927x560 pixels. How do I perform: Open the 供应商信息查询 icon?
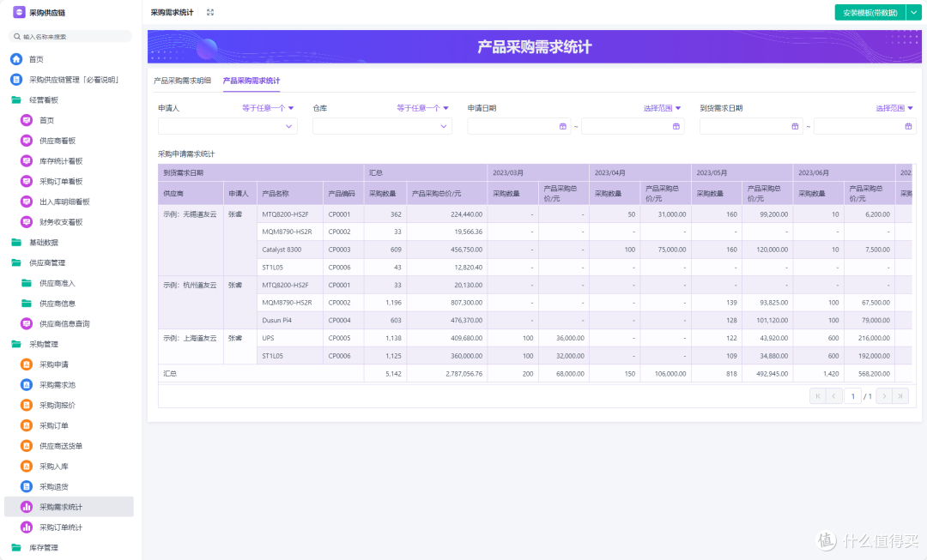pyautogui.click(x=26, y=323)
